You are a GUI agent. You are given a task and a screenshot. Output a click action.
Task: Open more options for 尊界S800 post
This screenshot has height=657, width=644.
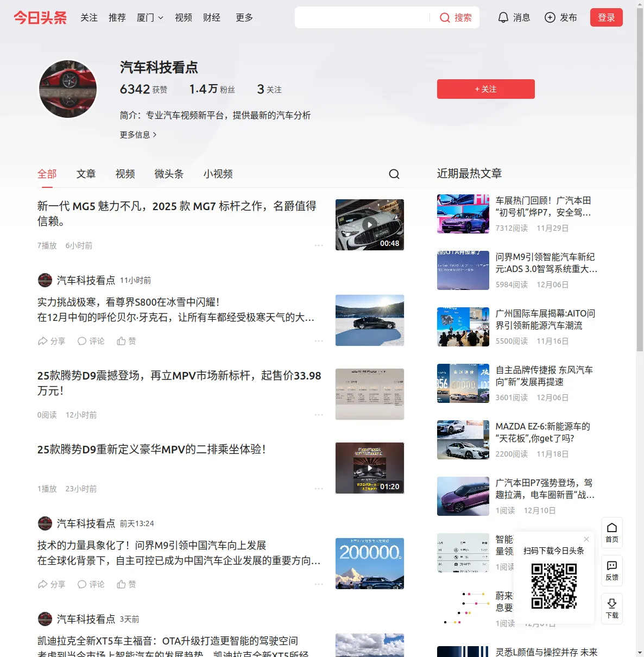(319, 341)
